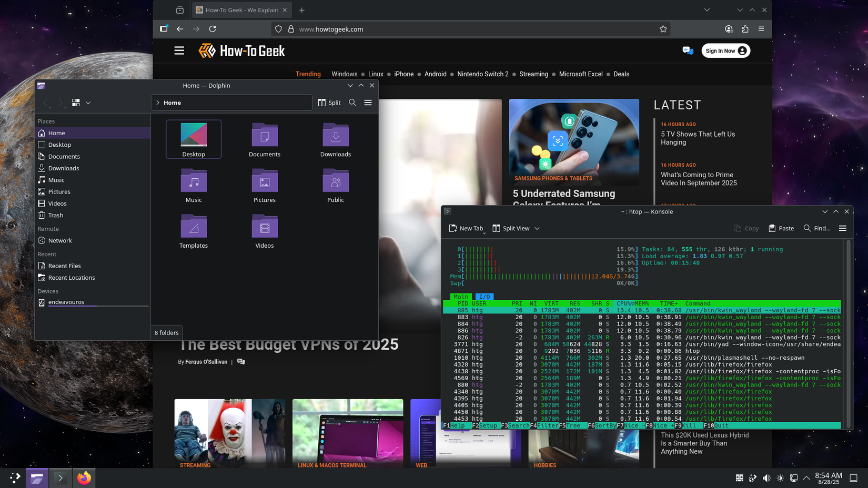
Task: Open The Best Budget VPNs article
Action: tap(288, 344)
